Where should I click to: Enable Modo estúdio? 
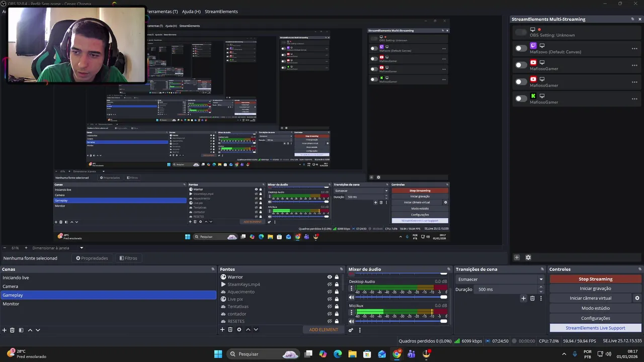pos(596,308)
